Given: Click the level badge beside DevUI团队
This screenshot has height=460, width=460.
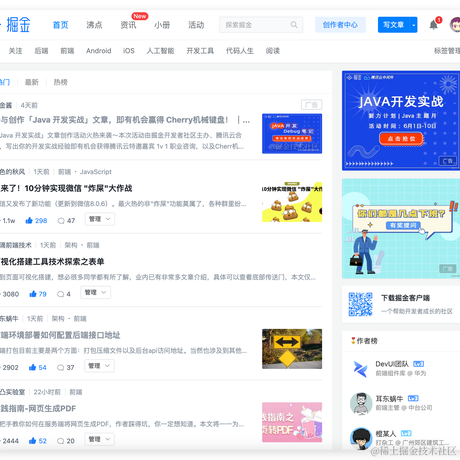Looking at the screenshot, I should click(418, 364).
